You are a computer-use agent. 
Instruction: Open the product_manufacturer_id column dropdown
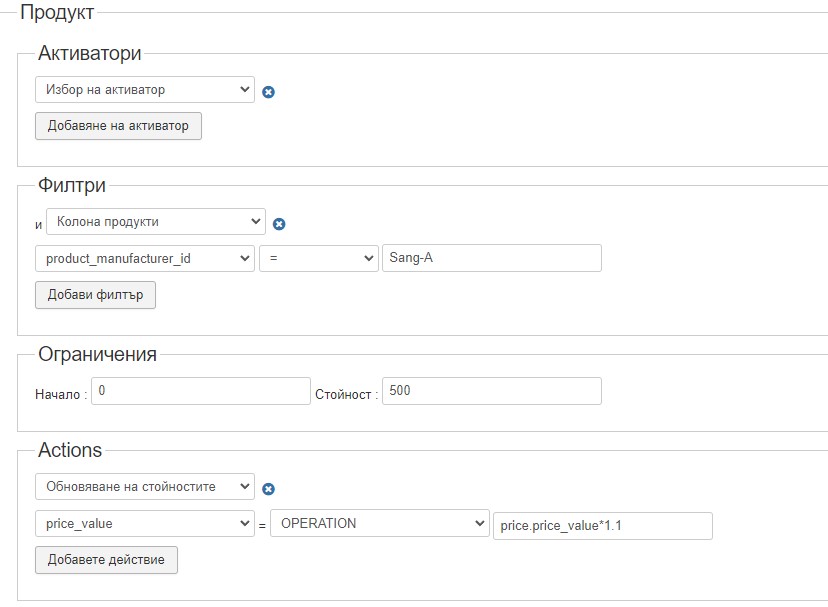145,258
